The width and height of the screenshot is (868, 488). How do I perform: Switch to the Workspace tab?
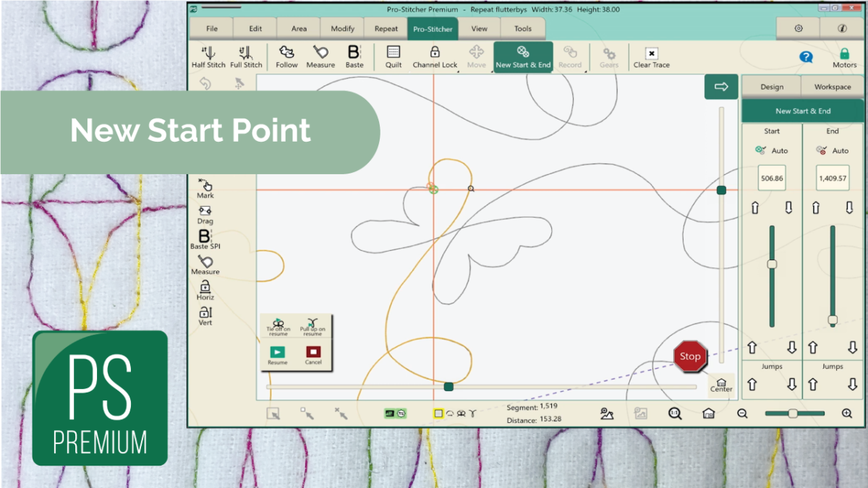tap(832, 86)
